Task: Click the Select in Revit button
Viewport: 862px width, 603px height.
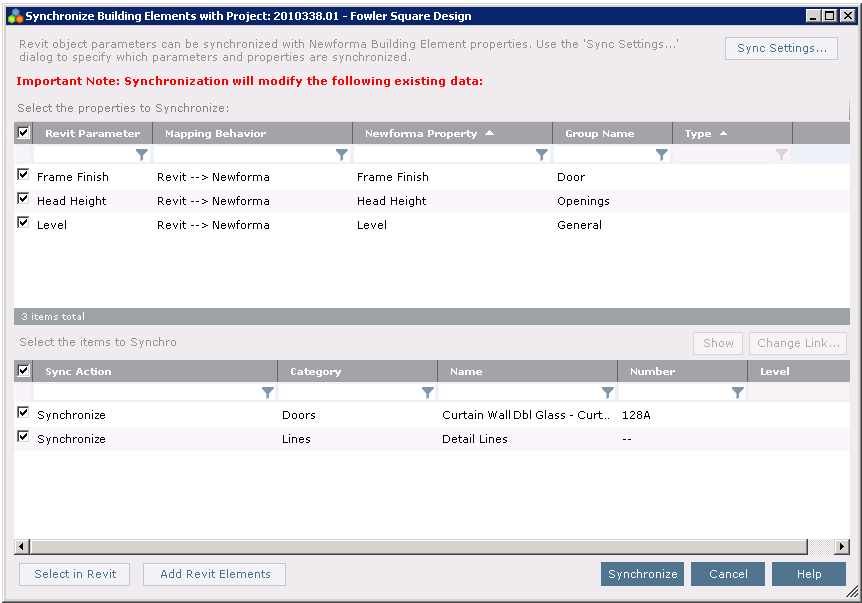Action: pos(75,574)
